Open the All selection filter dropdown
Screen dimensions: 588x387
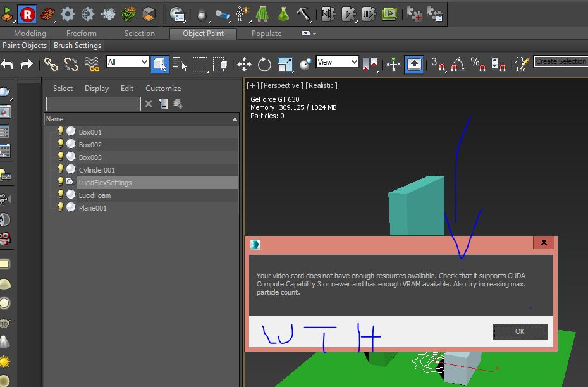[x=127, y=62]
